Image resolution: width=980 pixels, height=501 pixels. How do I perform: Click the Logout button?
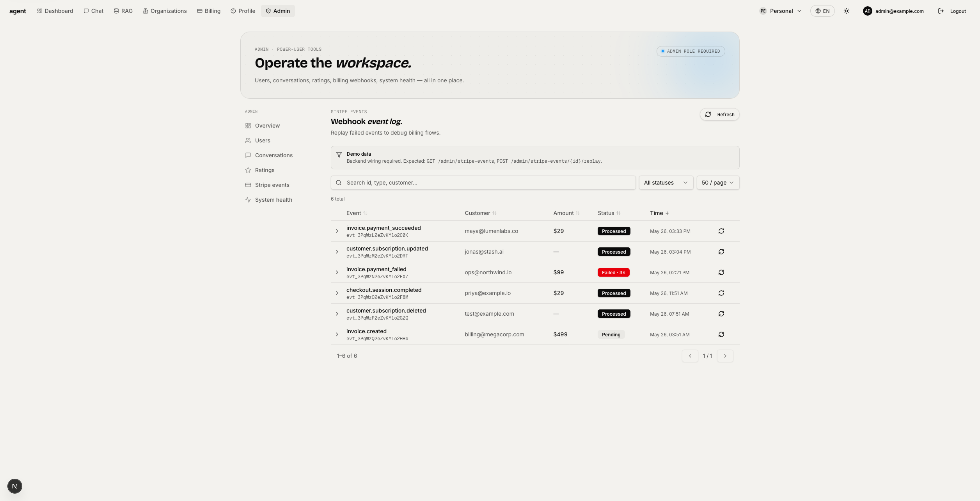[x=952, y=11]
